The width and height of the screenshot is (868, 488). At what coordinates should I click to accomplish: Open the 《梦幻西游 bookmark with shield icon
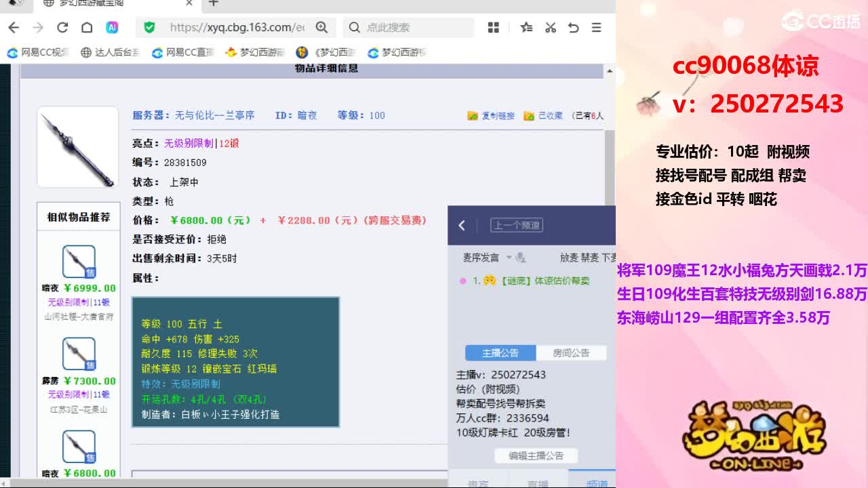(327, 52)
